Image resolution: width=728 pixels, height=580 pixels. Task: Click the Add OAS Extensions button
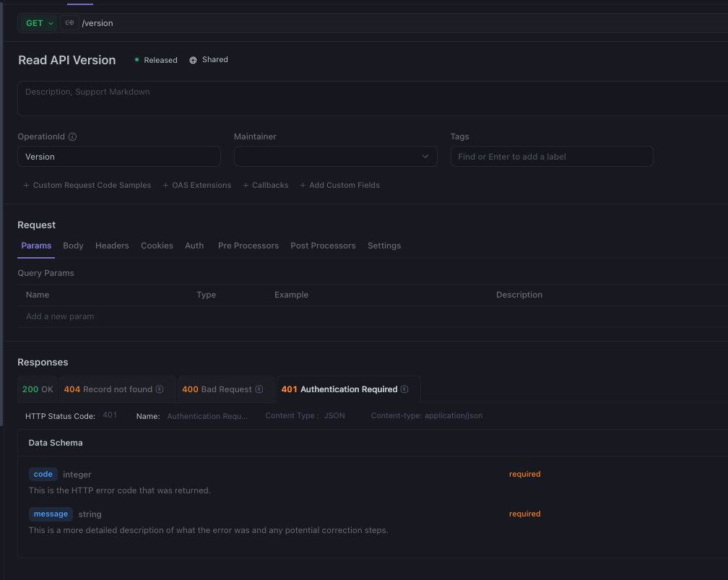click(x=197, y=186)
